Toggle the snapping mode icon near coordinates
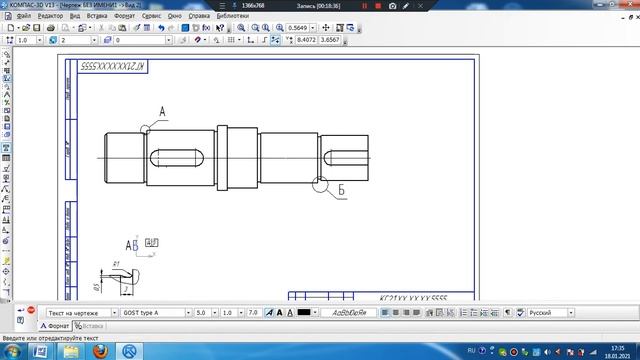640x360 pixels. point(276,40)
